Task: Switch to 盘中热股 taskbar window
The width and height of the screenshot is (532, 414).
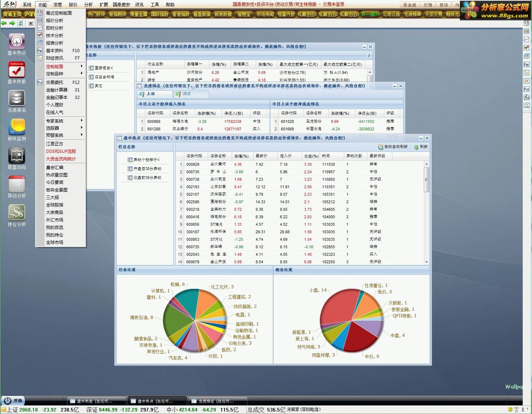Action: [x=97, y=401]
